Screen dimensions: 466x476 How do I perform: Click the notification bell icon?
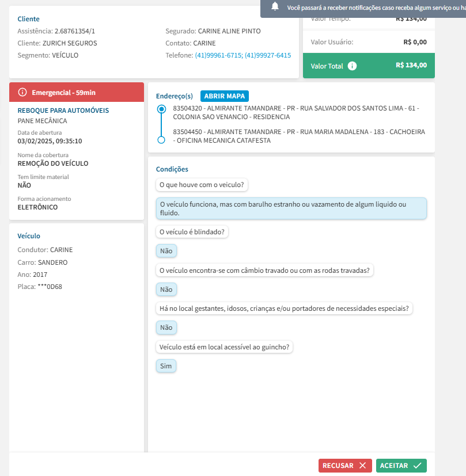click(x=275, y=6)
